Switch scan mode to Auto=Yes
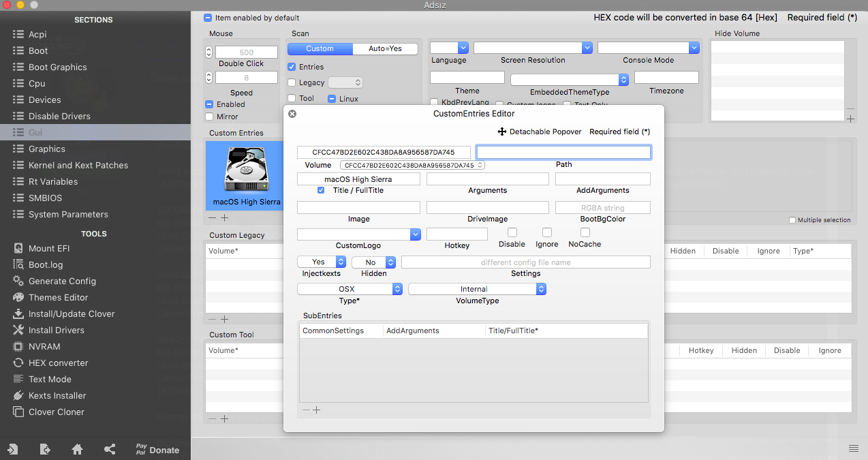This screenshot has height=460, width=868. pos(385,48)
